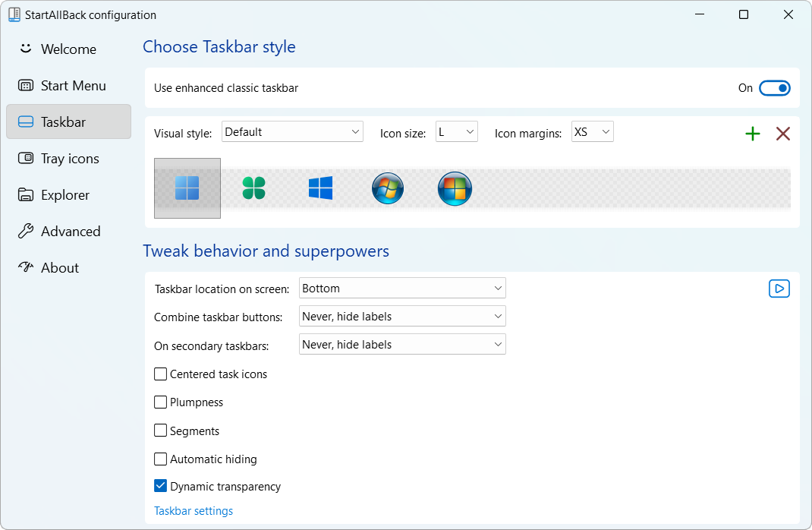812x530 pixels.
Task: Open the Tray icons settings
Action: [68, 159]
